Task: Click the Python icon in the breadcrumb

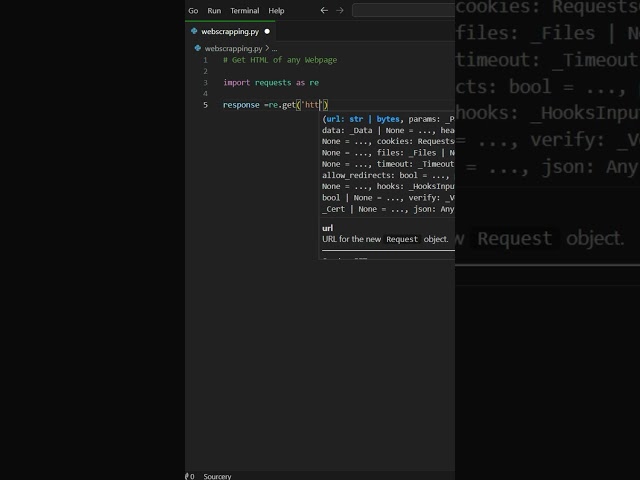Action: (198, 48)
